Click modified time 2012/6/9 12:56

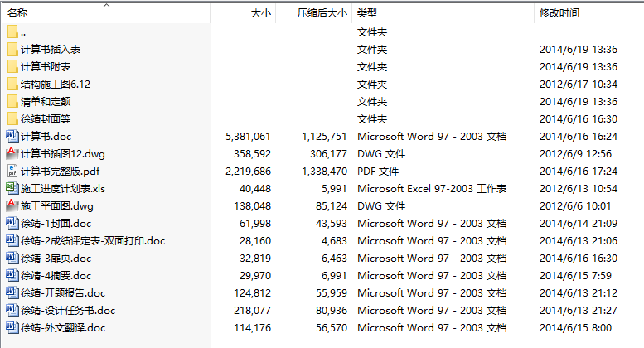point(575,154)
